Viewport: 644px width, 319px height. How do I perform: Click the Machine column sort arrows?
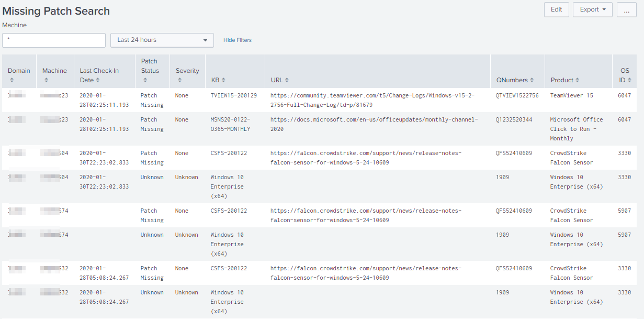pyautogui.click(x=46, y=80)
